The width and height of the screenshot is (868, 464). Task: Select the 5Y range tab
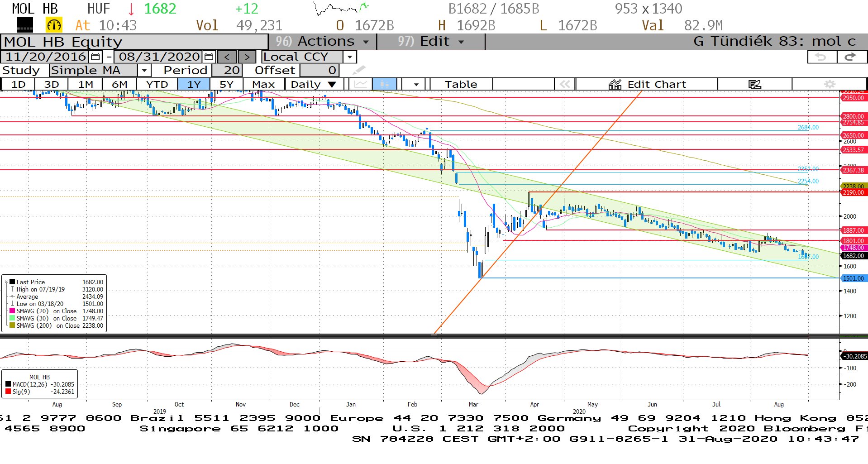[226, 84]
